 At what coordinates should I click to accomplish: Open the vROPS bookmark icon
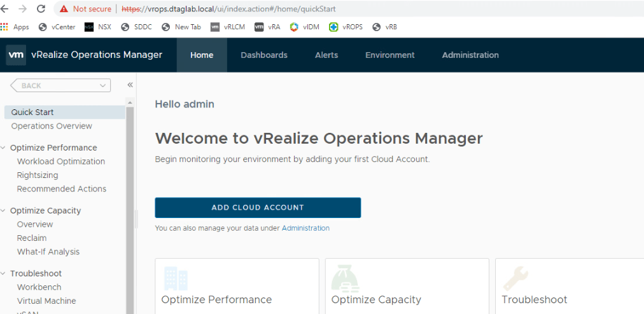[333, 27]
